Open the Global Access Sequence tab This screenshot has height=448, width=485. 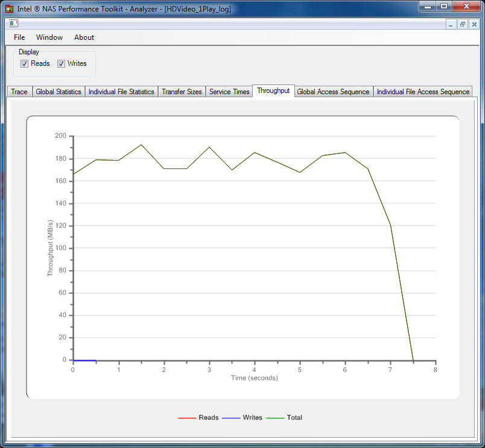pyautogui.click(x=333, y=92)
